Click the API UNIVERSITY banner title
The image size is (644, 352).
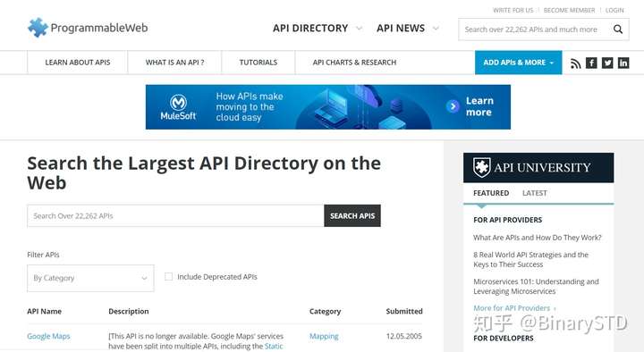pos(542,167)
